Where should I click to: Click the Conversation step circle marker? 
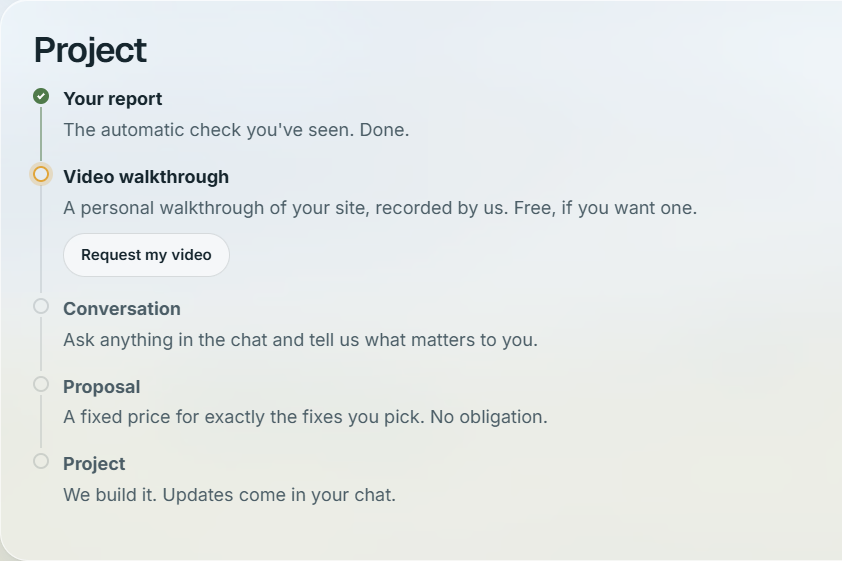(x=41, y=307)
